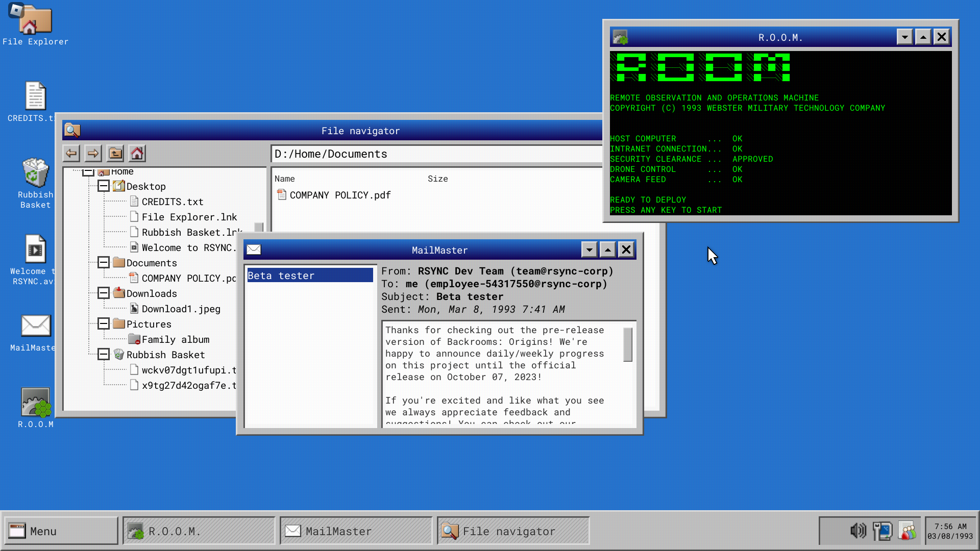
Task: Open the Menu start button
Action: click(61, 531)
